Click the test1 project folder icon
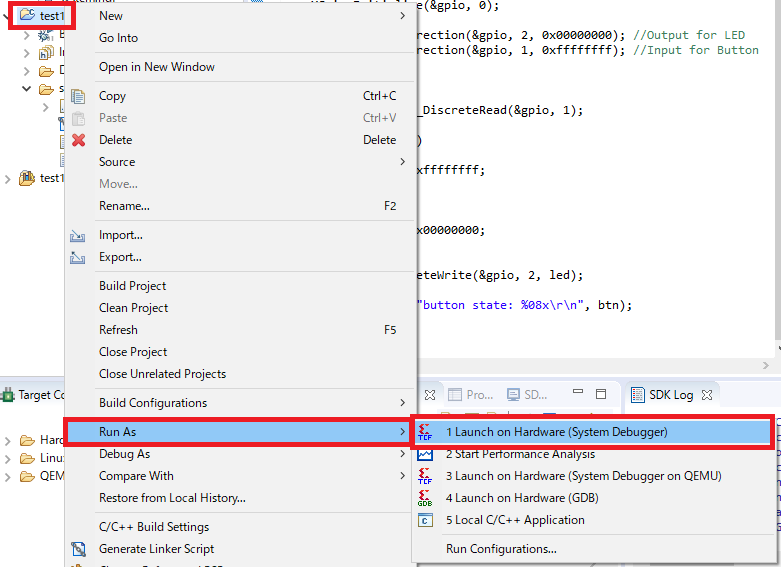The height and width of the screenshot is (567, 781). (26, 15)
